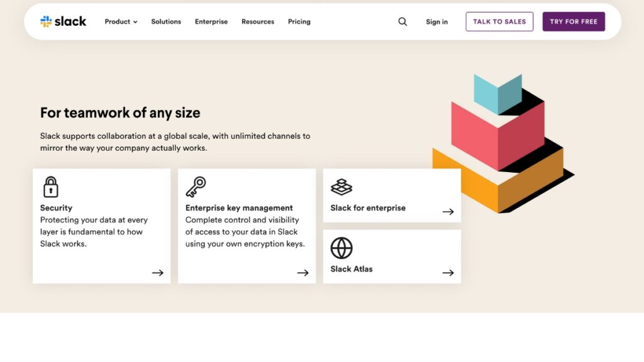Visit the Pricing page

[299, 22]
